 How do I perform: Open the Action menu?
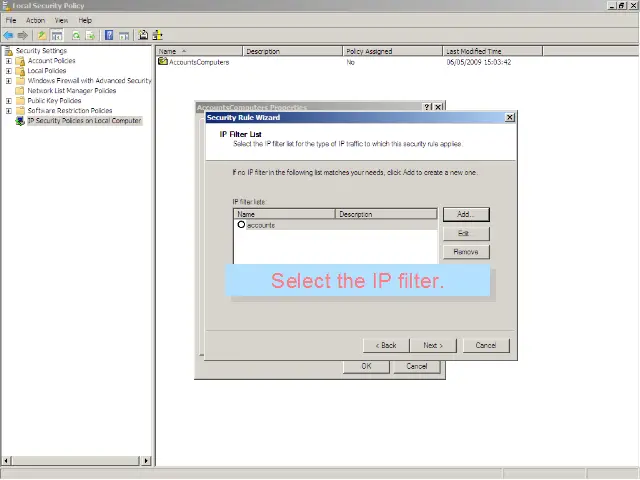[x=35, y=20]
